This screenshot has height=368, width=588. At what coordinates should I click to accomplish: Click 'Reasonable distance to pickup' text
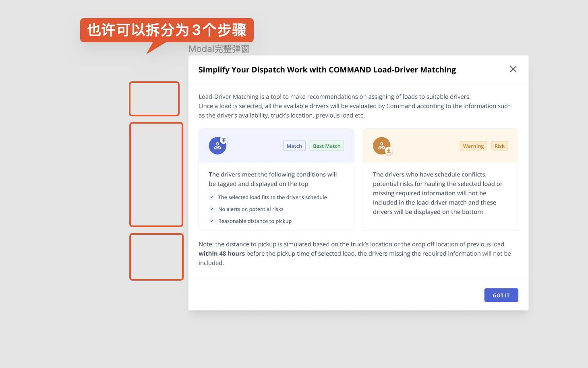coord(255,221)
